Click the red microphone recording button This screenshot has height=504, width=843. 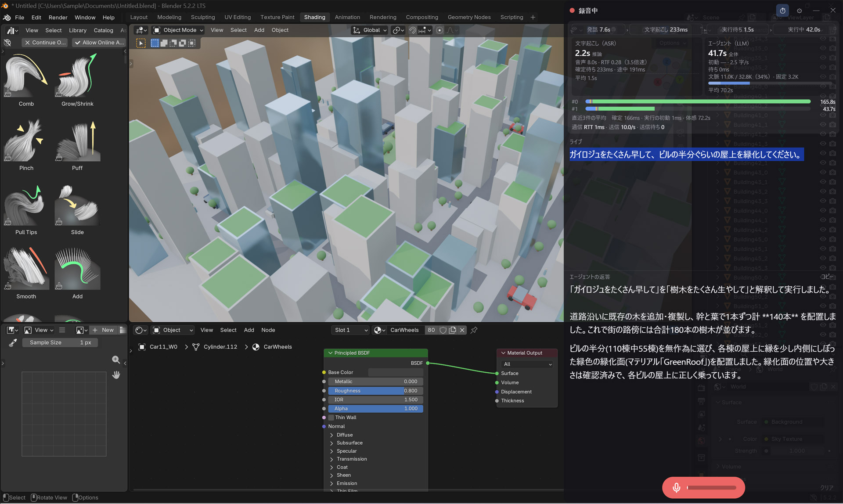click(x=703, y=487)
